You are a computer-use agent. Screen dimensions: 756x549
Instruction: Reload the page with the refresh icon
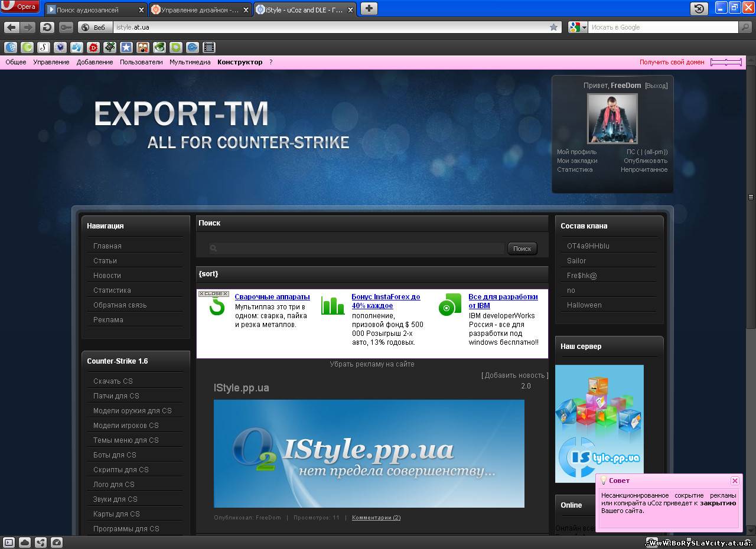tap(47, 27)
